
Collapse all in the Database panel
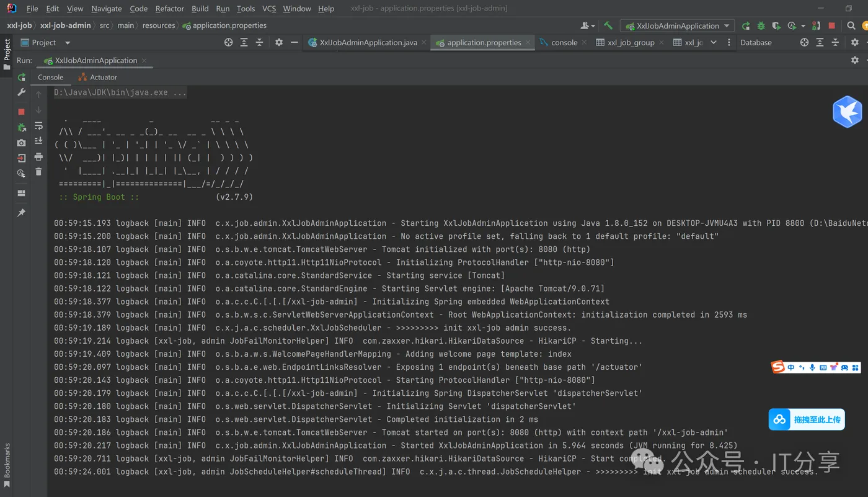point(835,42)
